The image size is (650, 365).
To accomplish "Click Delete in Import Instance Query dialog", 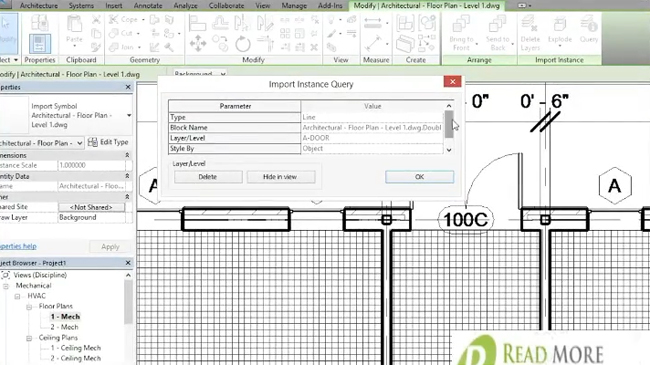I will pos(208,177).
